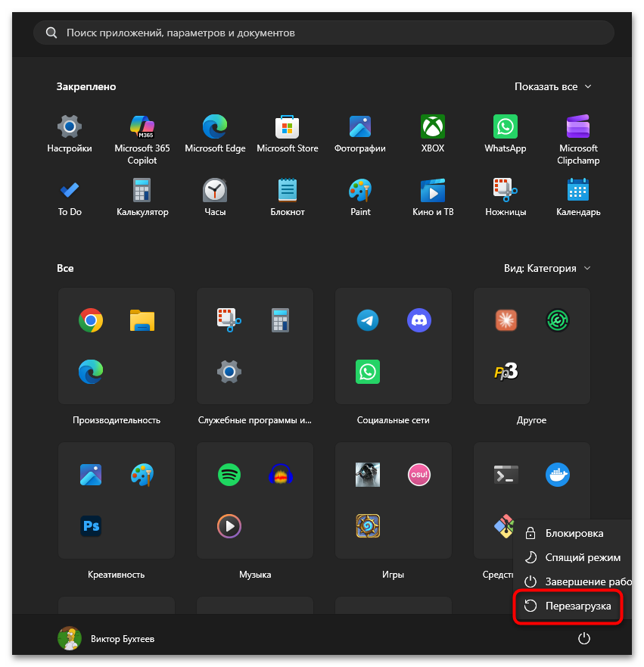Viewport: 644px width, 667px height.
Task: Open the Другое category label
Action: (532, 420)
